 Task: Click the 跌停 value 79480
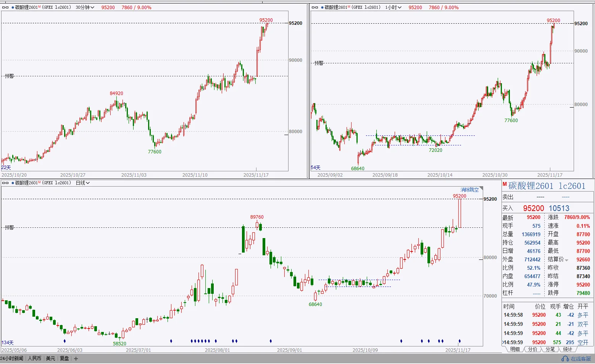tap(583, 293)
